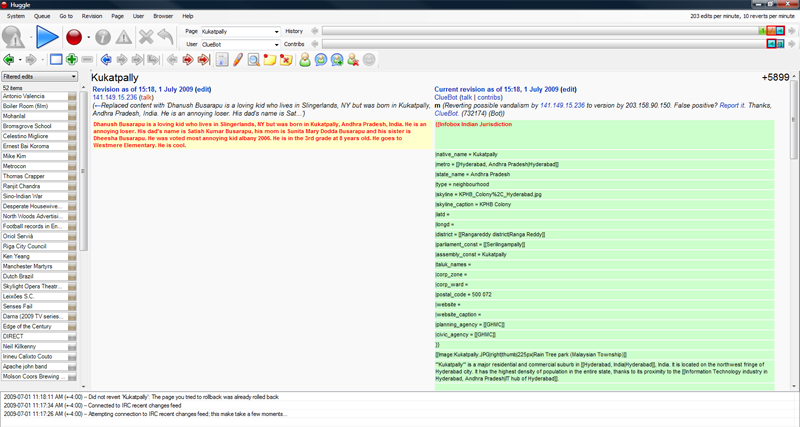
Task: Open the Go to menu
Action: point(66,16)
